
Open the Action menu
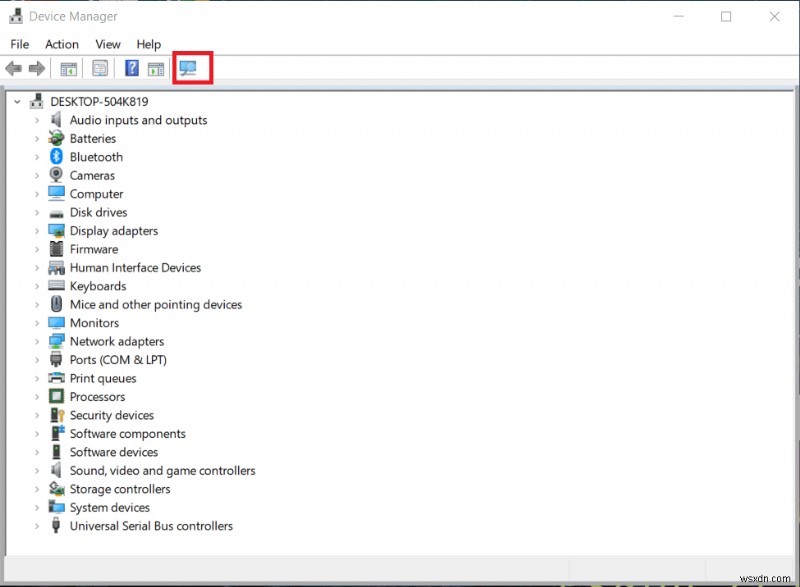[61, 44]
